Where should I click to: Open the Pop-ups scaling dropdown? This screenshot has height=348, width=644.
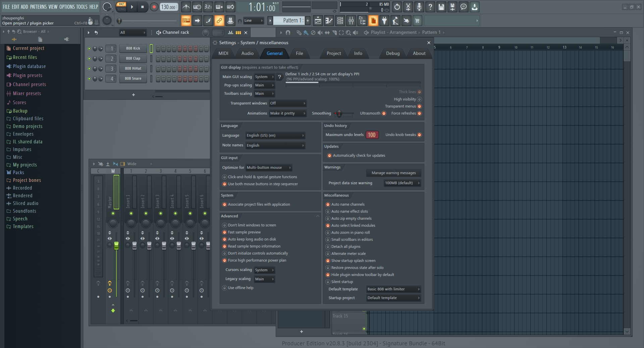264,85
